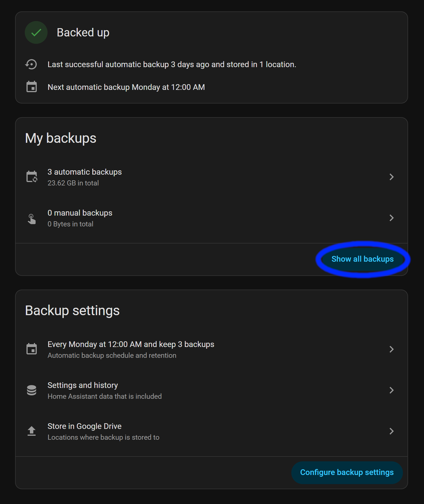Open Store in Google Drive via its chevron

[392, 431]
